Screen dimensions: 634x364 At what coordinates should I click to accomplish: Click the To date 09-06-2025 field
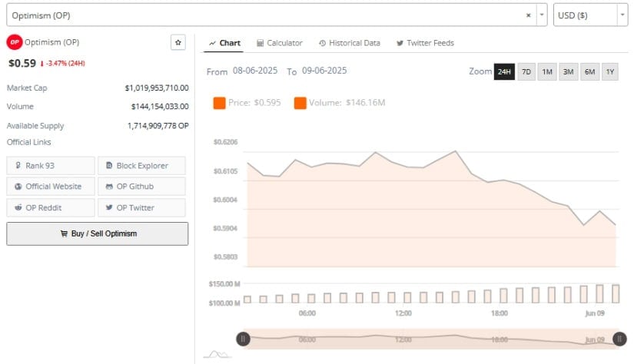tap(324, 71)
